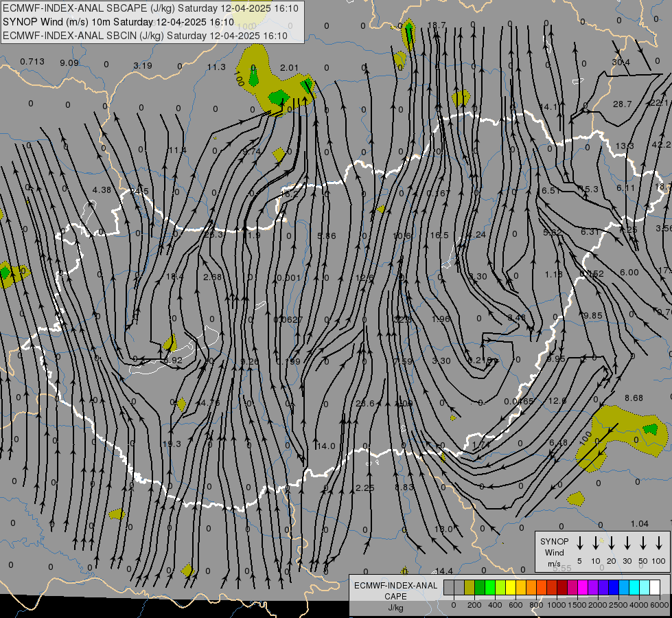The width and height of the screenshot is (672, 618).
Task: Pick the white 6000 CAPE legend swatch
Action: click(x=655, y=587)
